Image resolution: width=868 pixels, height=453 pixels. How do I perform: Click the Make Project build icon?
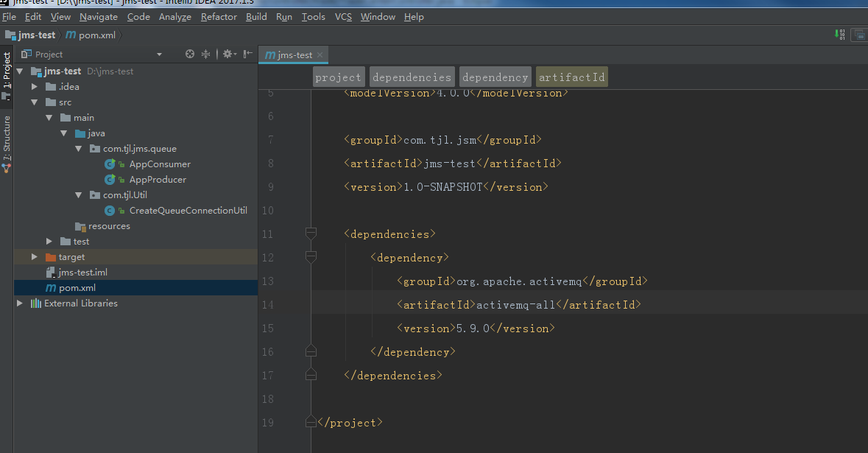(839, 34)
